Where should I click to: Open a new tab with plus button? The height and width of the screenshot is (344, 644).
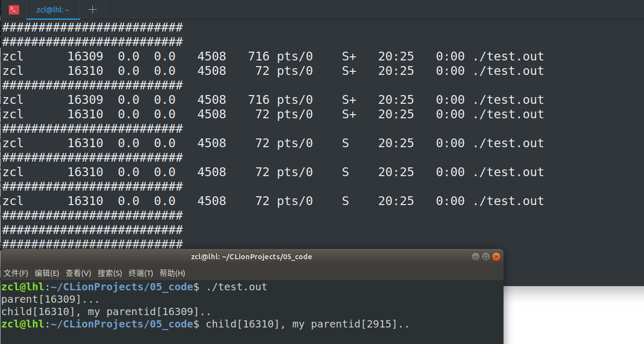pos(92,9)
